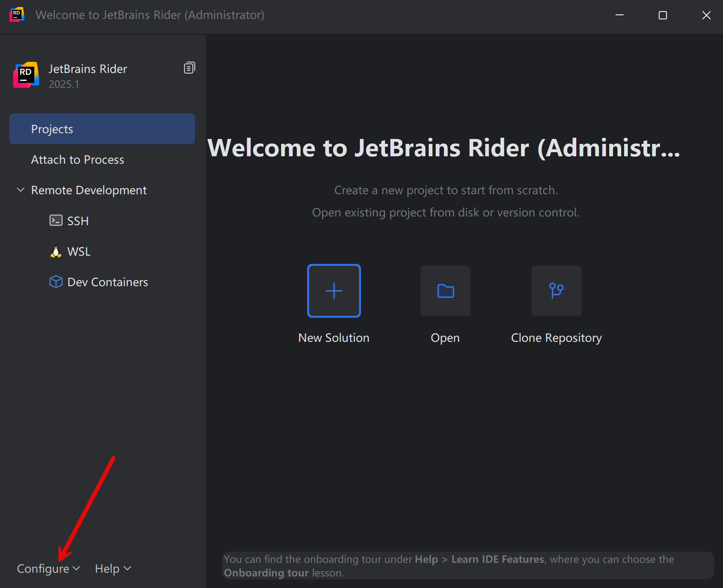Select the SSH terminal icon

[56, 221]
